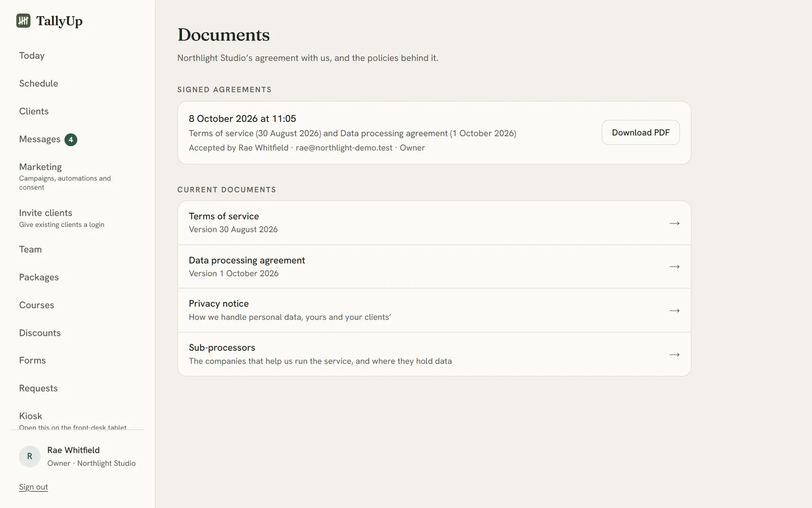The width and height of the screenshot is (812, 508).
Task: Click the "Owner · Northlight Studio" text
Action: tap(91, 463)
